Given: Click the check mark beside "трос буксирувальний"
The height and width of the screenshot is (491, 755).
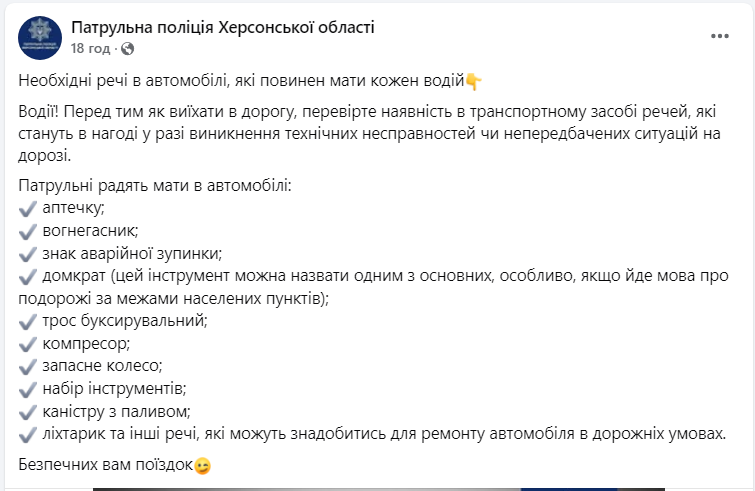Looking at the screenshot, I should 28,321.
